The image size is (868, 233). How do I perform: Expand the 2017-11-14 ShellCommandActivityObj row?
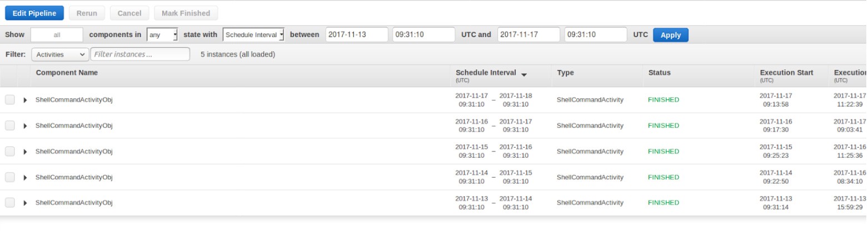point(25,178)
